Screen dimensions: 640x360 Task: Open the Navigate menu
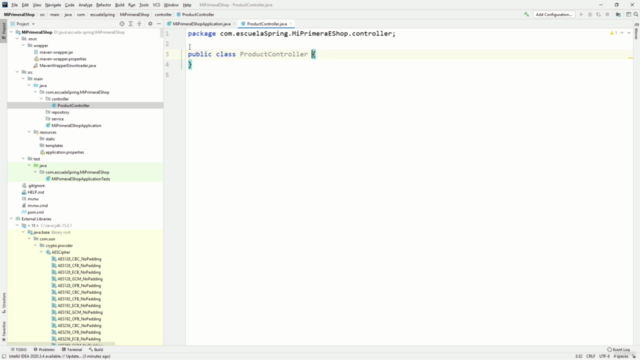(53, 5)
